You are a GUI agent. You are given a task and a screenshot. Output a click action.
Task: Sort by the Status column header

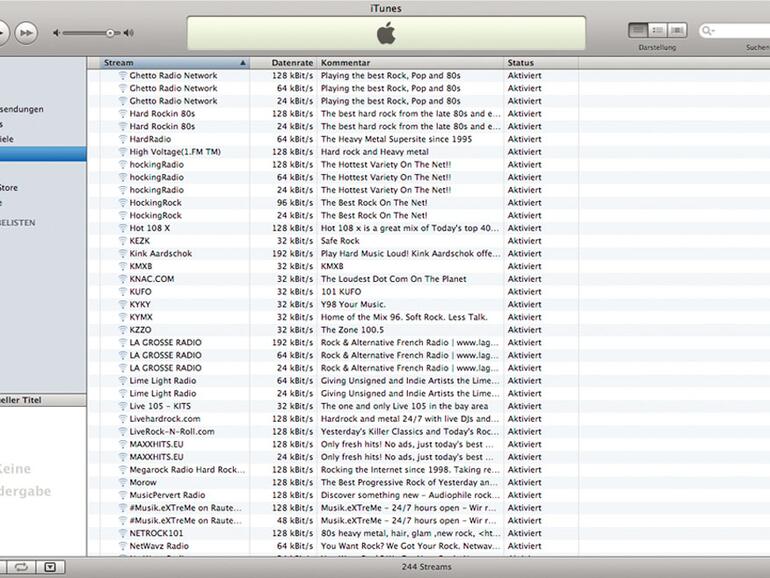coord(541,63)
